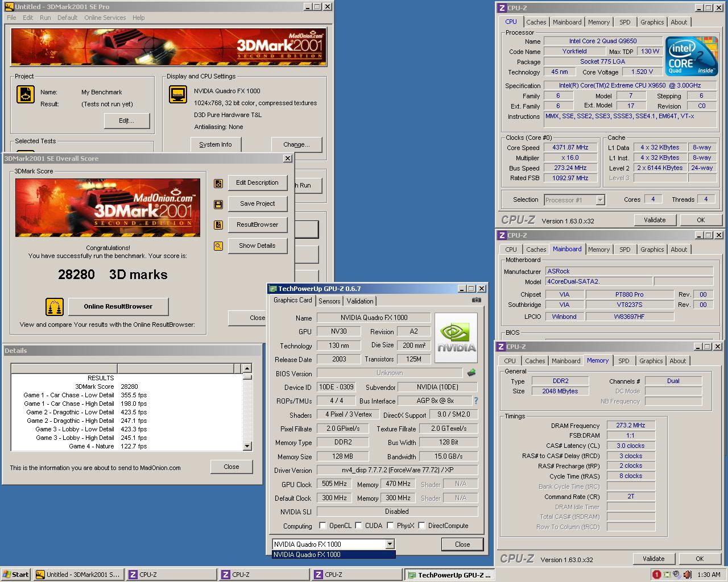
Task: Click Online ResultBrowser button
Action: tap(118, 307)
